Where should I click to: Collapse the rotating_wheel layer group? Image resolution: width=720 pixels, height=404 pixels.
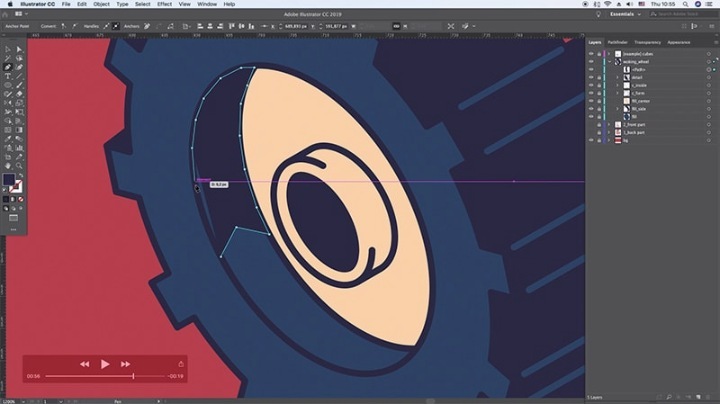(609, 61)
